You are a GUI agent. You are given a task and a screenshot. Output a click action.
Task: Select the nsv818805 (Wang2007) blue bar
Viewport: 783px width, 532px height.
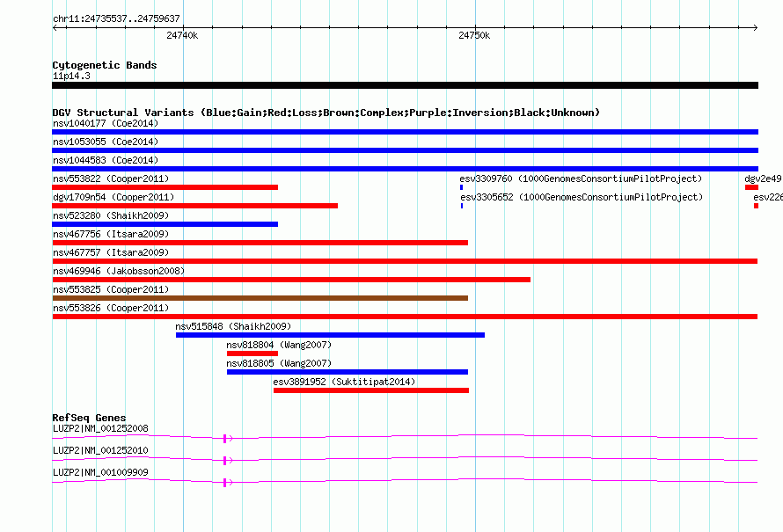coord(348,372)
